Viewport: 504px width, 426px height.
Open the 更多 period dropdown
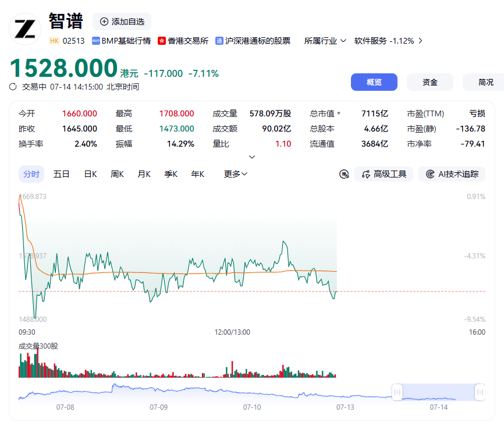point(235,174)
